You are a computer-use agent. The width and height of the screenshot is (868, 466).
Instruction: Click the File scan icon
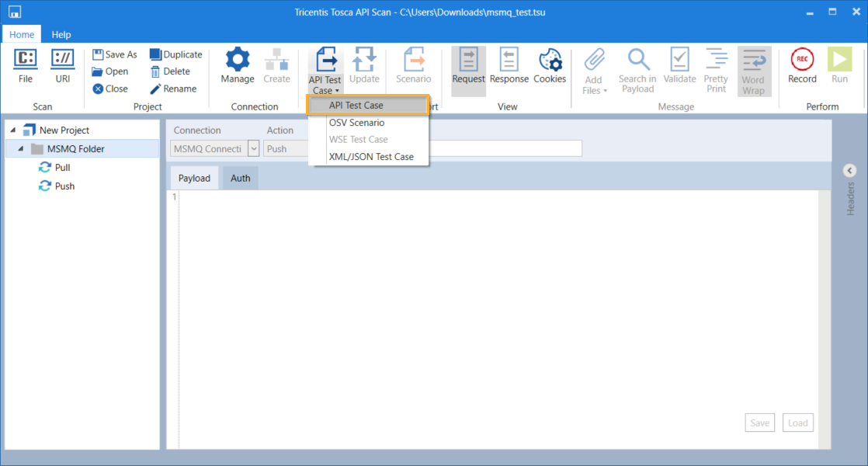pos(26,60)
